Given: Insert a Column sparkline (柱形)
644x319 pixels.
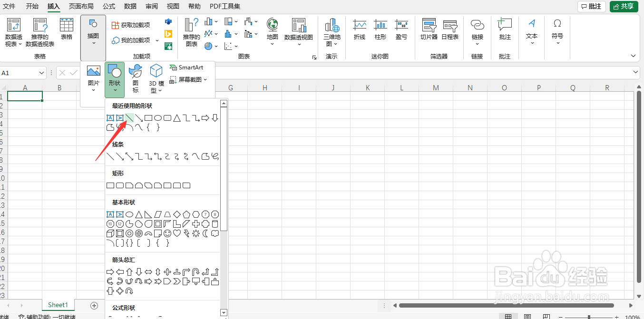Looking at the screenshot, I should click(x=381, y=29).
